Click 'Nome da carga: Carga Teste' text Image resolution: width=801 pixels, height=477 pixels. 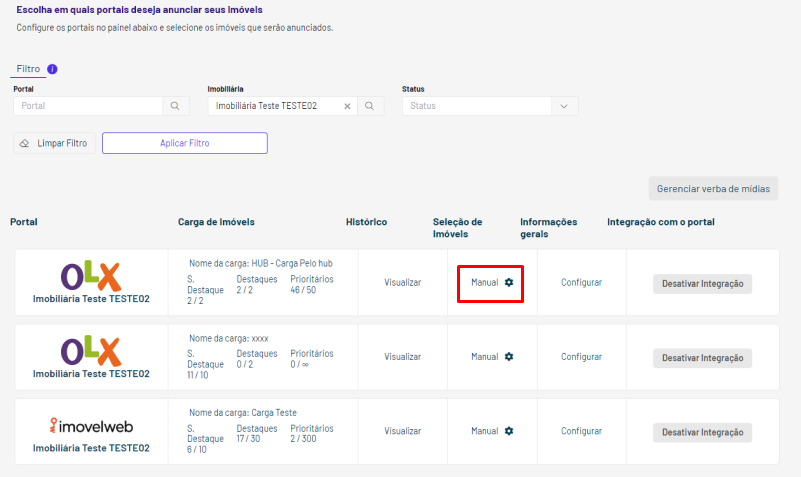pos(243,413)
